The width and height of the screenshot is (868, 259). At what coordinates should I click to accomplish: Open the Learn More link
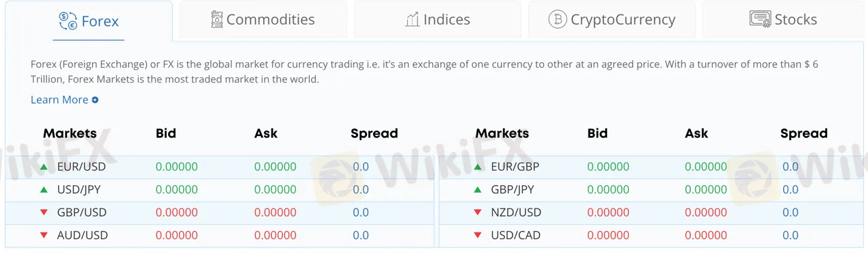59,100
